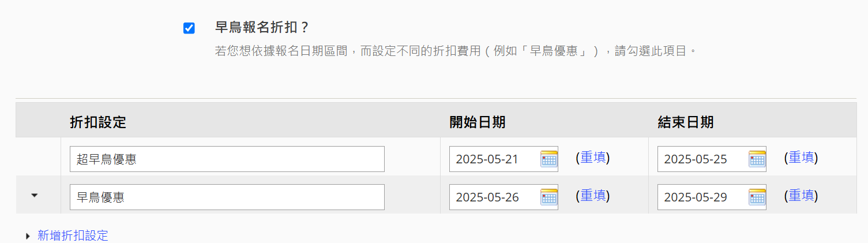Click the 2025-05-26 start date field

[495, 197]
